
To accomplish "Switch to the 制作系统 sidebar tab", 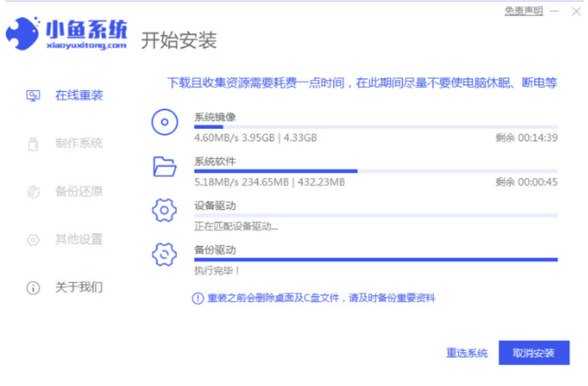I will (x=79, y=144).
